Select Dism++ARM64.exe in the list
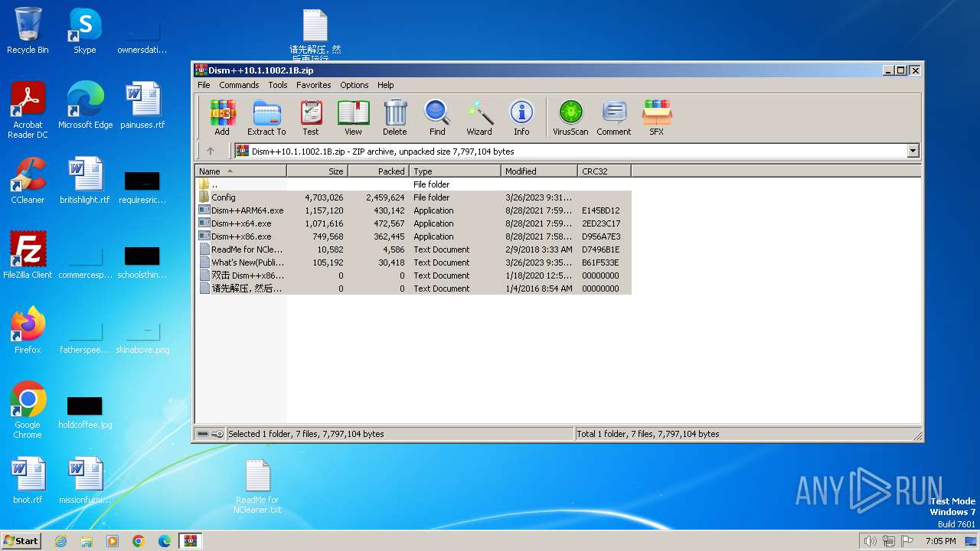The width and height of the screenshot is (980, 551). click(413, 210)
